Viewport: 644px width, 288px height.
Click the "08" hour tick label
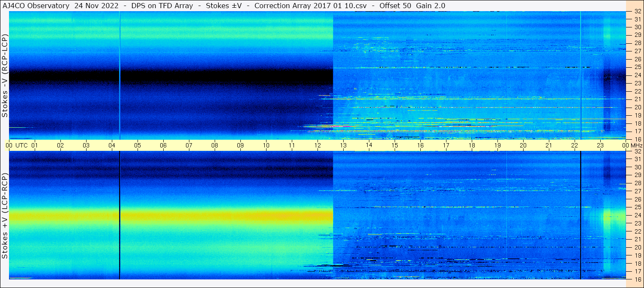[x=215, y=145]
